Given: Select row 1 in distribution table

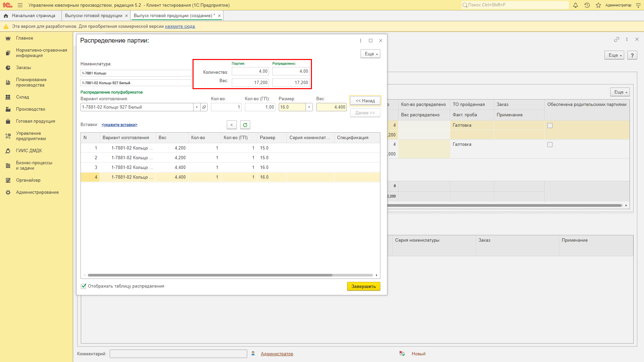Looking at the screenshot, I should (x=230, y=148).
